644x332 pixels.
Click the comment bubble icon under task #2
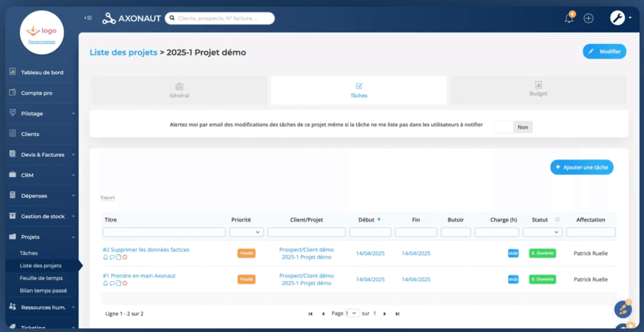(x=112, y=257)
